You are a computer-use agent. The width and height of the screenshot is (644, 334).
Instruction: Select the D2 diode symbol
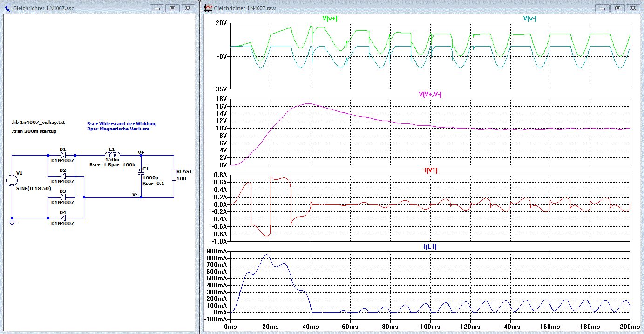click(63, 176)
